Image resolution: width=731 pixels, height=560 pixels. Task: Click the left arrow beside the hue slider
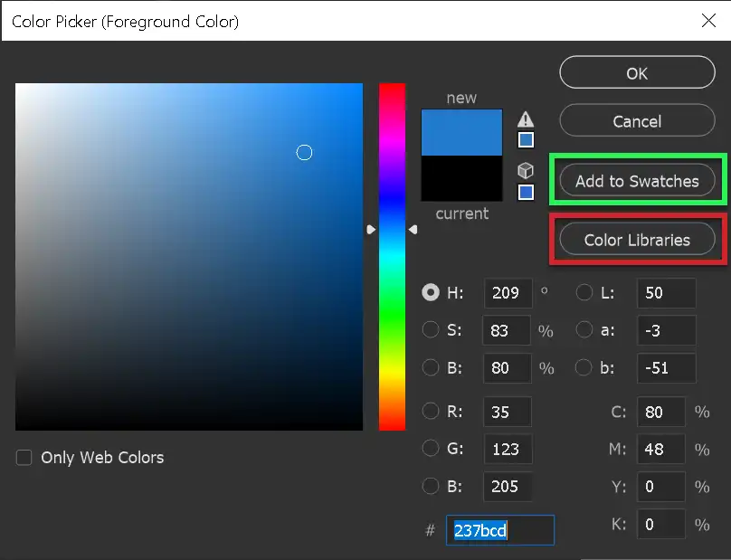(371, 229)
